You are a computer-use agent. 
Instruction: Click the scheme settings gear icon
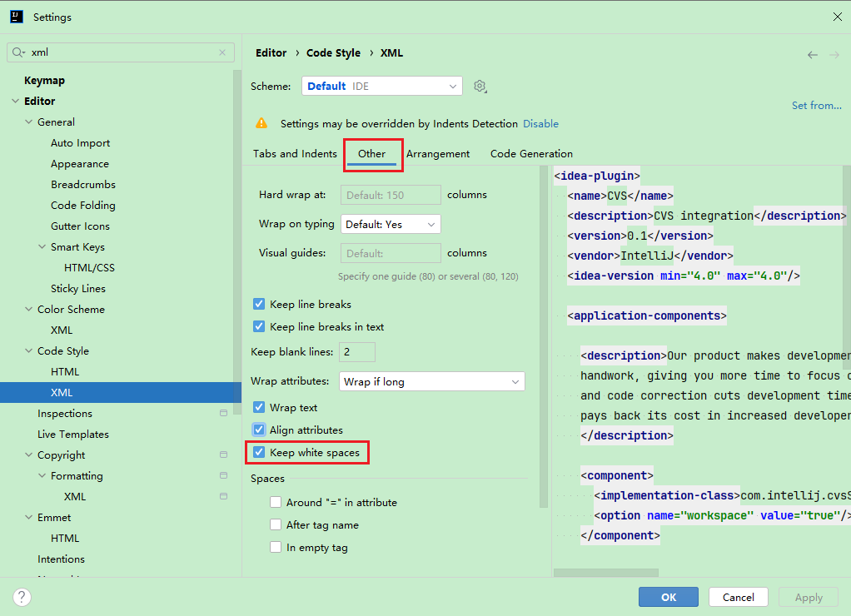pos(480,86)
